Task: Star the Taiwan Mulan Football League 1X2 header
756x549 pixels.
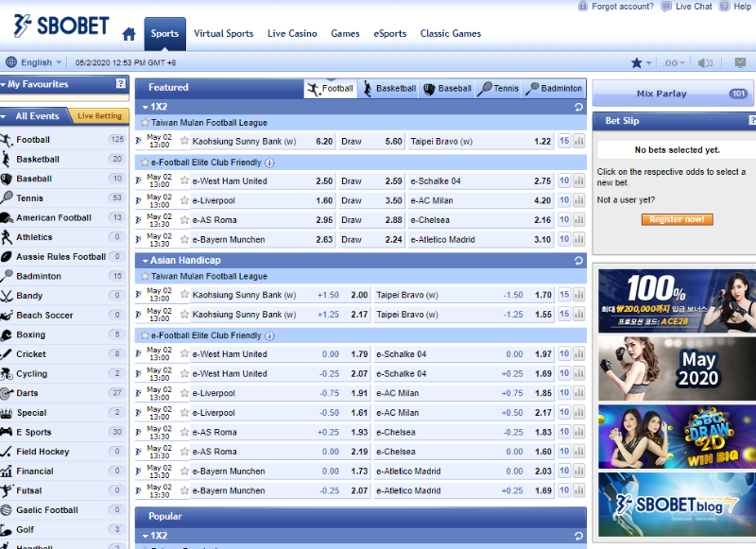Action: pos(145,123)
